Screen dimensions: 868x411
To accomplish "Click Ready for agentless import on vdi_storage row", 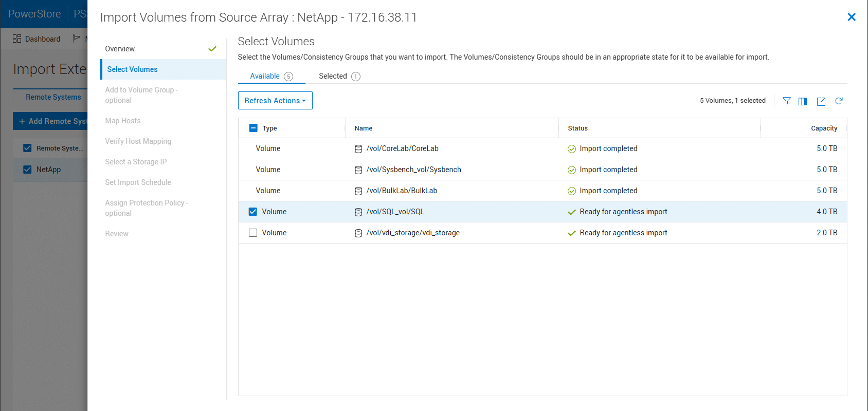I will point(623,233).
